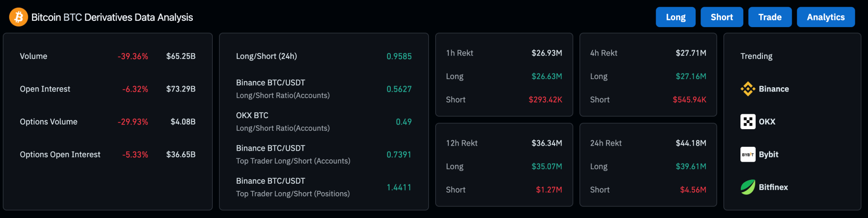Image resolution: width=868 pixels, height=218 pixels.
Task: Click the Bitfinex name in Trending
Action: click(773, 187)
